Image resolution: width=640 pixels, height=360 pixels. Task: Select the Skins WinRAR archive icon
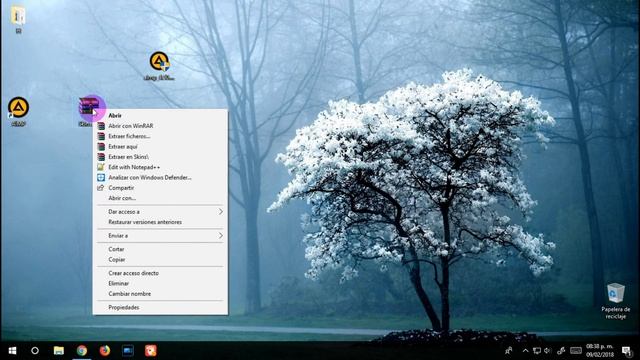[89, 107]
